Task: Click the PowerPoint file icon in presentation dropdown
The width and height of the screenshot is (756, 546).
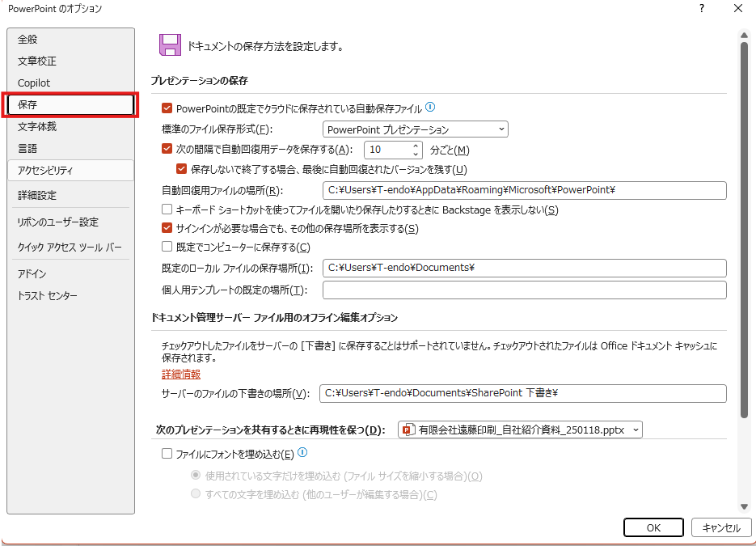Action: pos(408,430)
